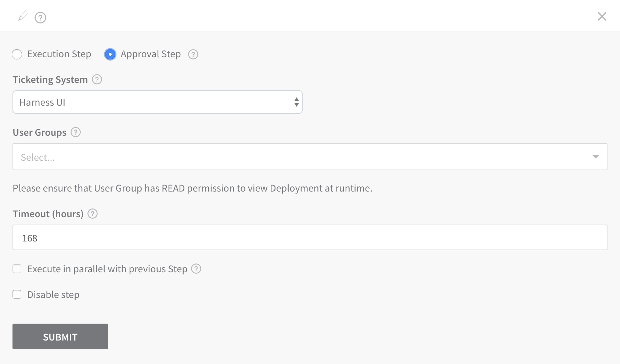
Task: Click help icon beside Execute in parallel
Action: 196,269
